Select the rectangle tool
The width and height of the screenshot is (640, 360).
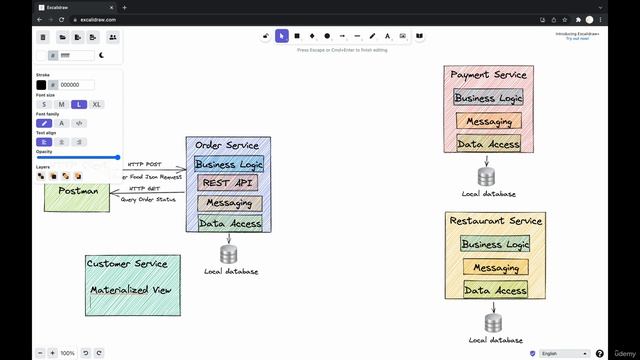[297, 36]
